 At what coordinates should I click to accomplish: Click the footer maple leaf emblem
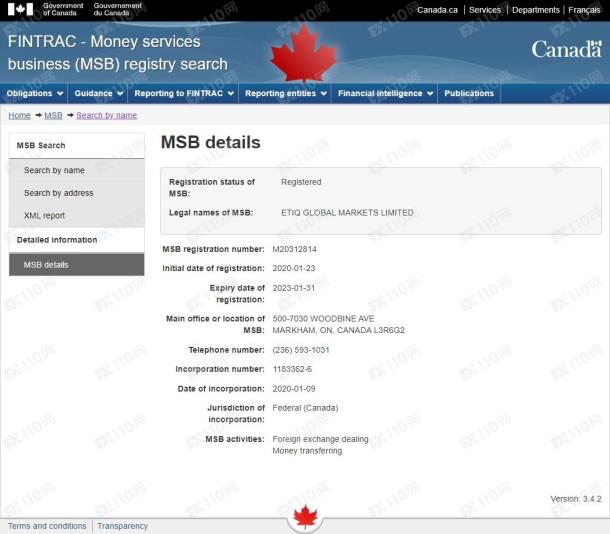(x=304, y=518)
